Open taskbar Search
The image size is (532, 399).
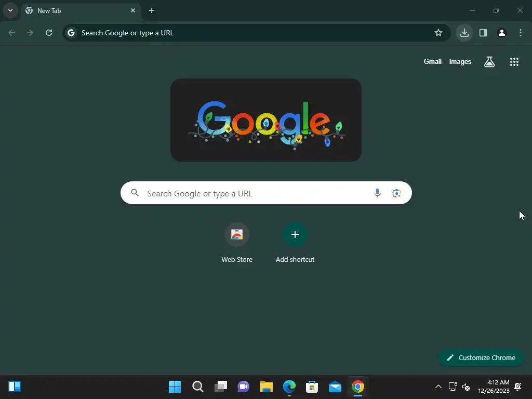(198, 387)
